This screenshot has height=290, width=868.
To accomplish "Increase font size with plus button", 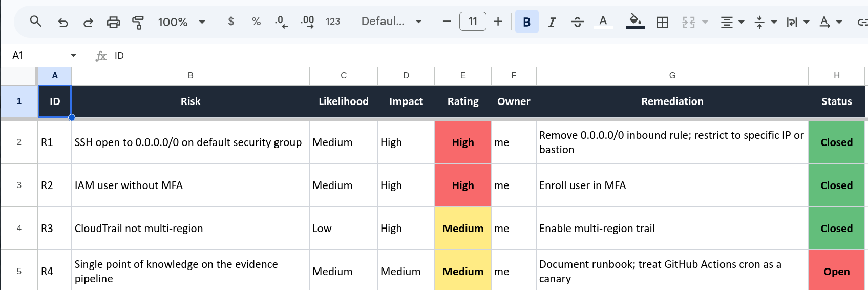I will pyautogui.click(x=498, y=22).
